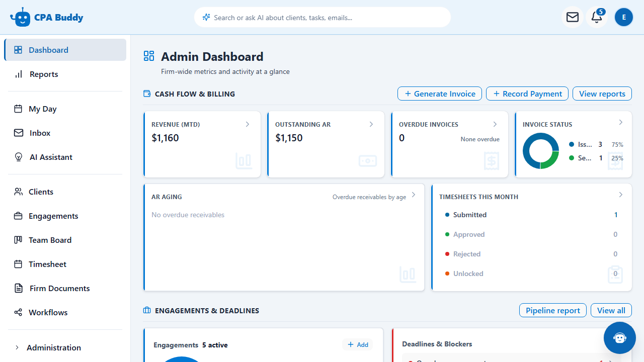
Task: Click Pipeline report button
Action: (x=553, y=310)
